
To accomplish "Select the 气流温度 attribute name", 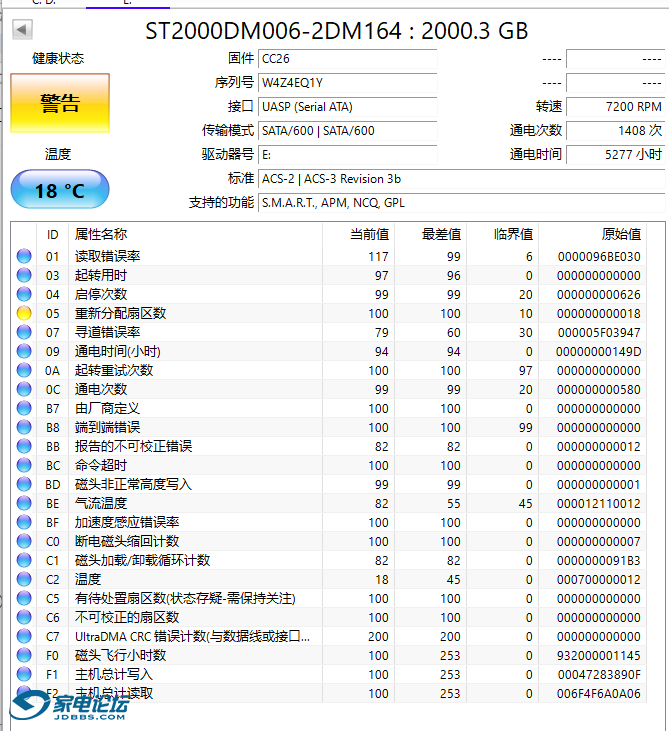I will [101, 503].
